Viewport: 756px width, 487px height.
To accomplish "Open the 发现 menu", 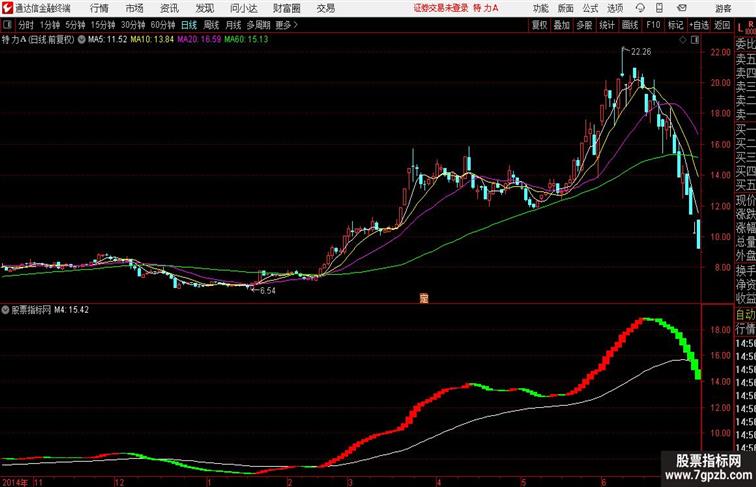I will 204,8.
